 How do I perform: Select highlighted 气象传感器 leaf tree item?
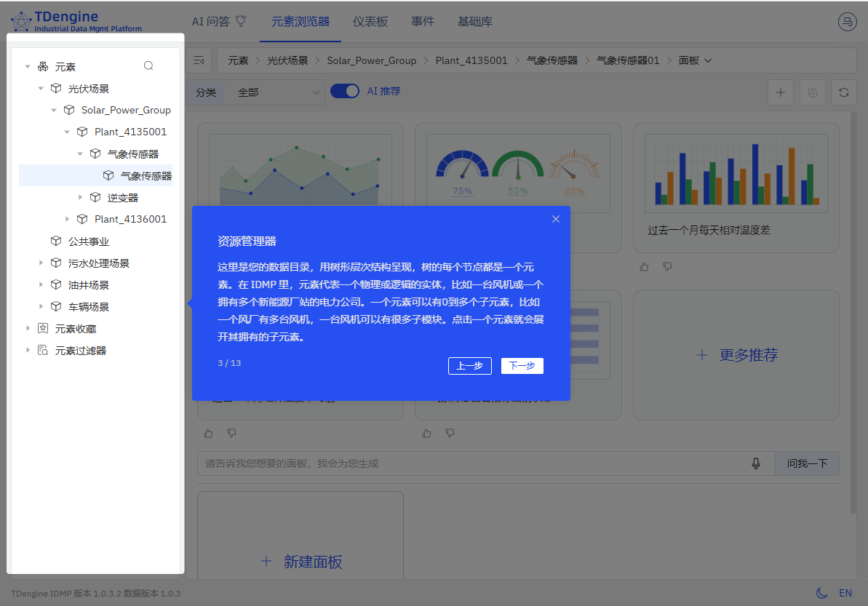[96, 175]
